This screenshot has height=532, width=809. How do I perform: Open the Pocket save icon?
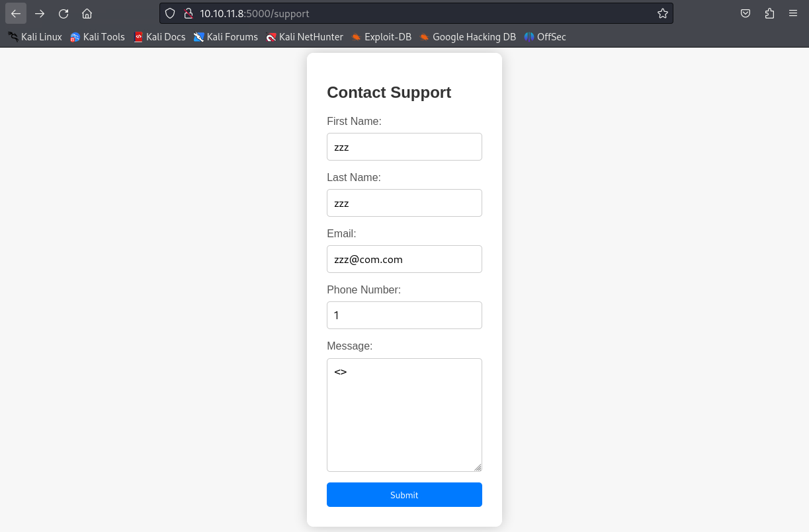click(x=745, y=13)
